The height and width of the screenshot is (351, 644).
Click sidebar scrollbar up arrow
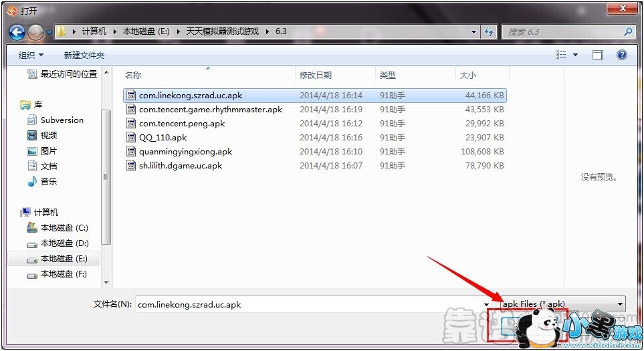[x=106, y=73]
